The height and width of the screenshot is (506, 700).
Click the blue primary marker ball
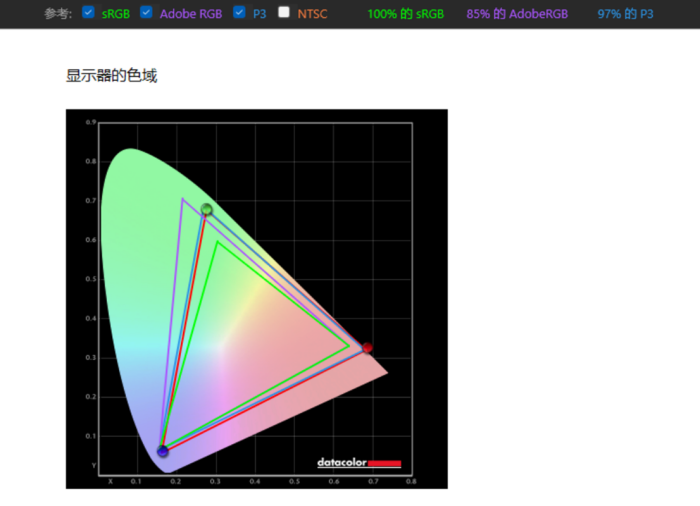(x=163, y=452)
